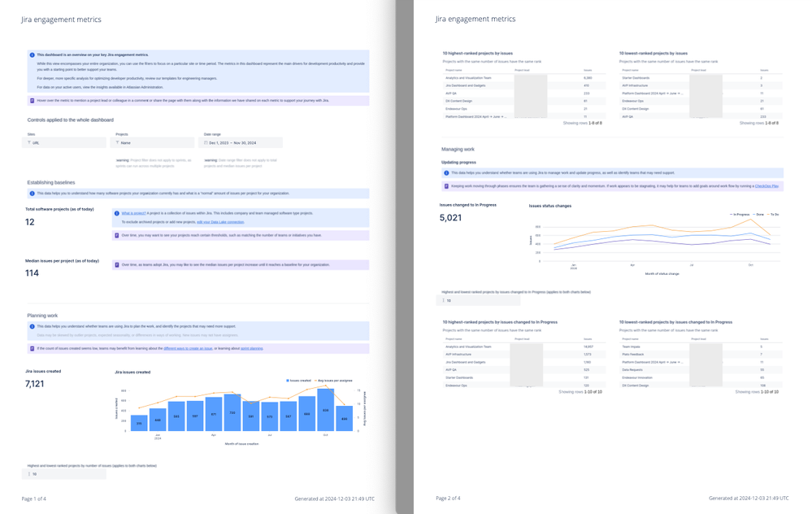
Task: Click note icon beside 'Keeping work moving through phases'
Action: coord(446,186)
